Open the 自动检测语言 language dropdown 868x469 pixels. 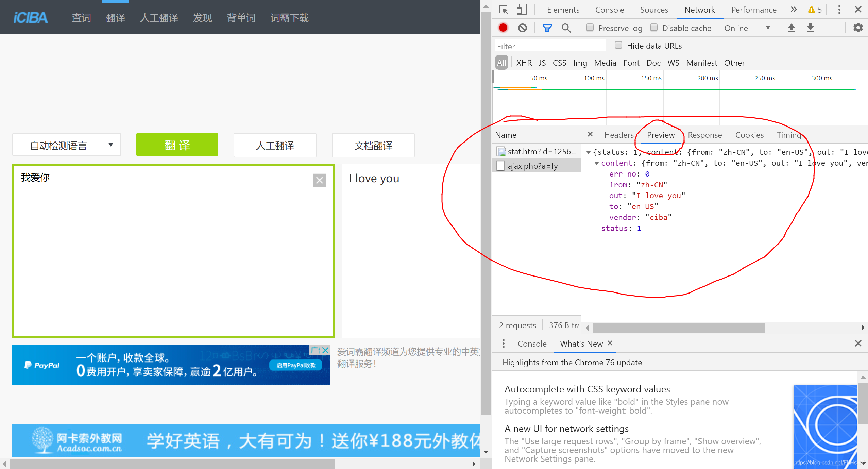(x=67, y=145)
